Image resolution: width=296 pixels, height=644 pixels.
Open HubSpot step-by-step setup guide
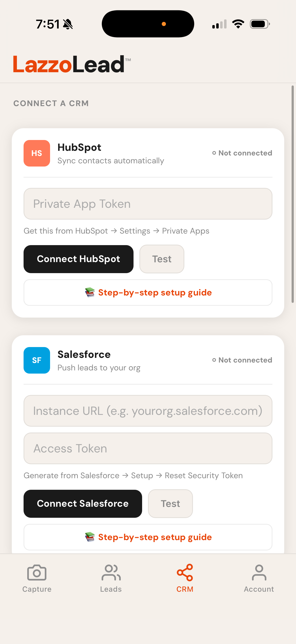pyautogui.click(x=148, y=293)
